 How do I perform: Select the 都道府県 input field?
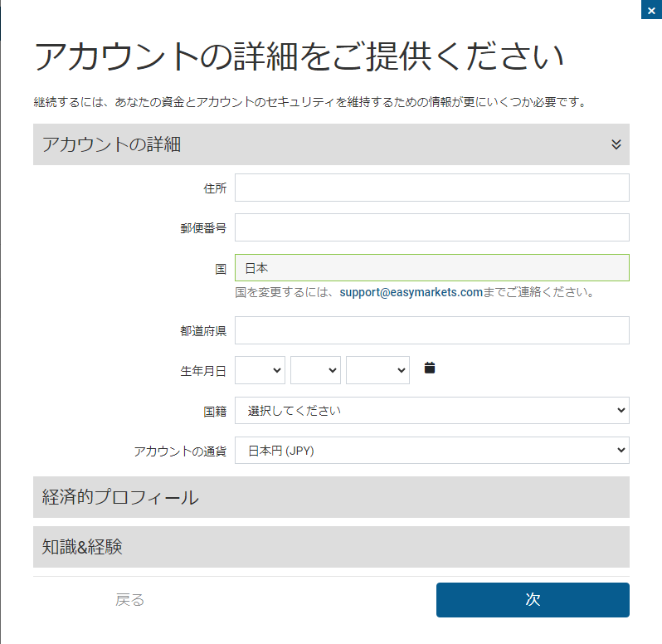click(431, 330)
